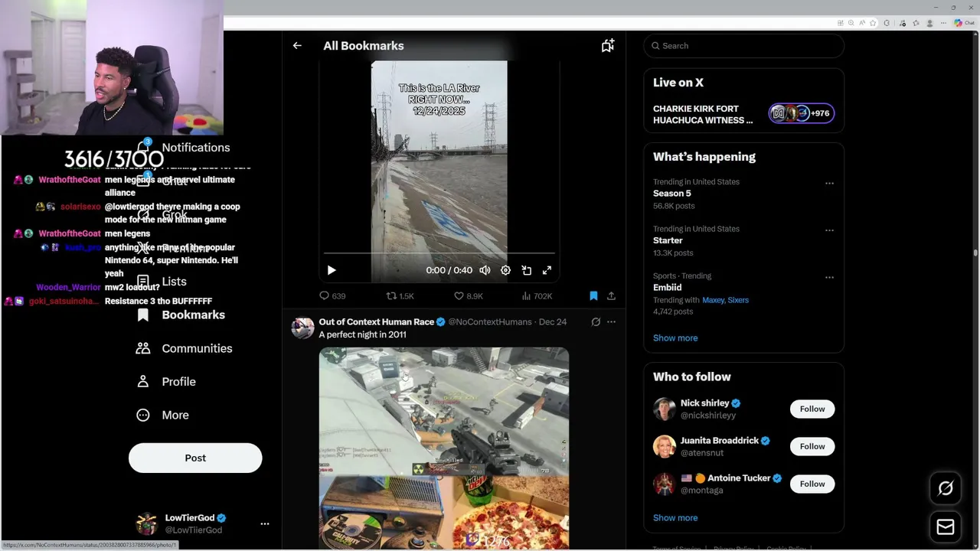Click the Grok icon on NoContextHumans post
The width and height of the screenshot is (980, 551).
[x=596, y=322]
